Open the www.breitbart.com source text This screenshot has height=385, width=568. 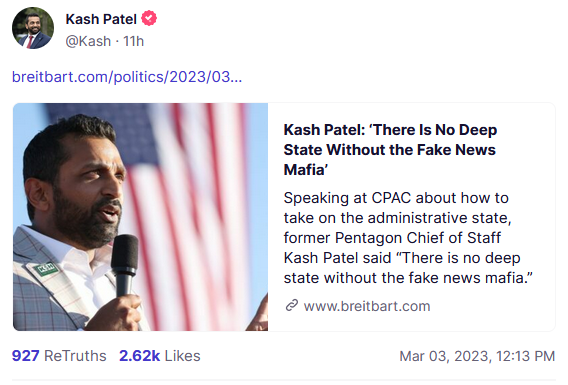(x=367, y=306)
